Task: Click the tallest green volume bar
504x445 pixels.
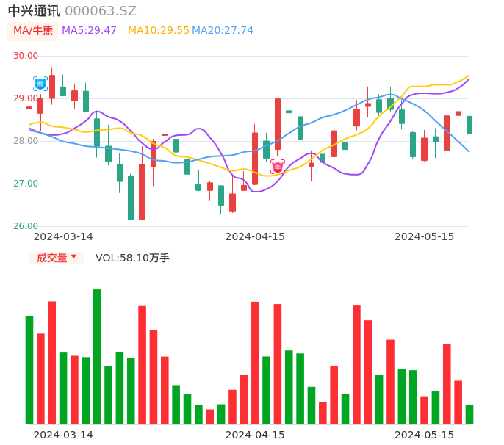Action: pyautogui.click(x=97, y=356)
